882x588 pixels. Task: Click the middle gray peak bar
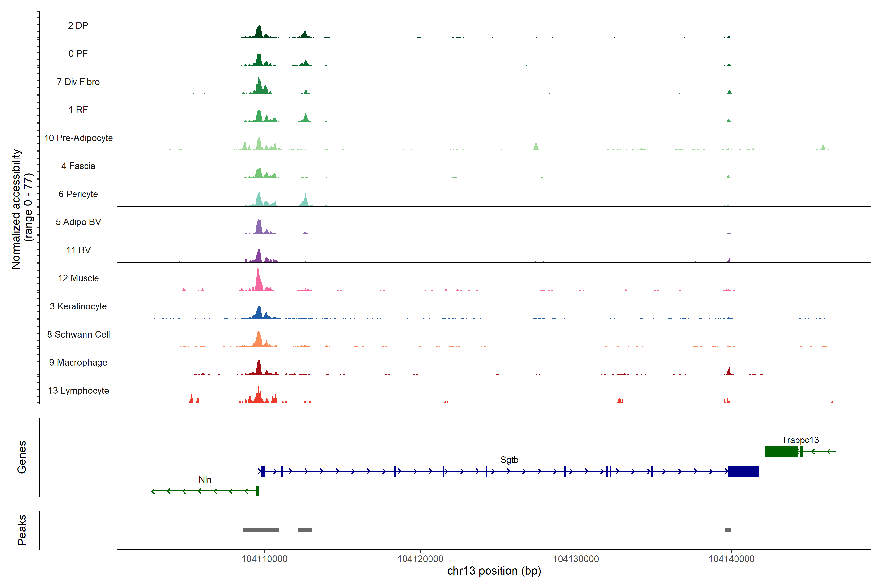coord(305,530)
